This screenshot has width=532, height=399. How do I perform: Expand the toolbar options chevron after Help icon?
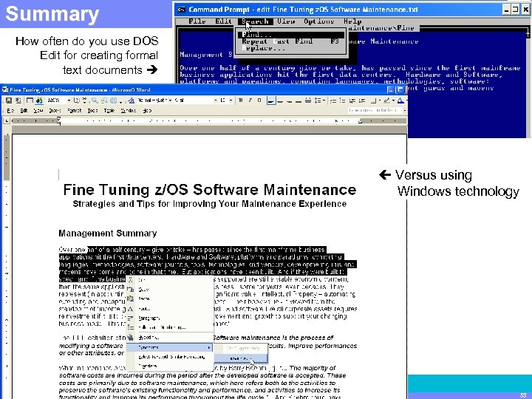84,100
